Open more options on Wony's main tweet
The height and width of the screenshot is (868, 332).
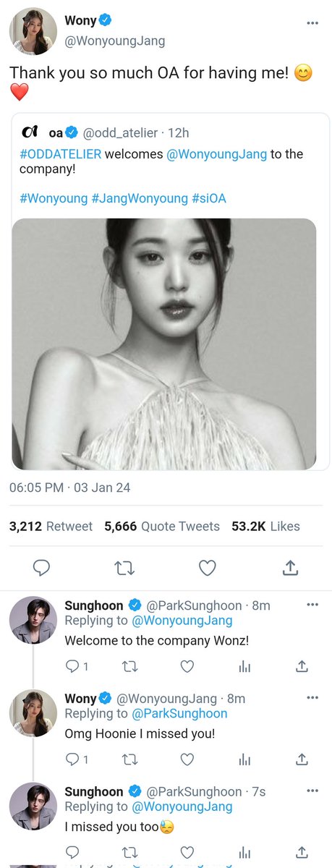312,23
